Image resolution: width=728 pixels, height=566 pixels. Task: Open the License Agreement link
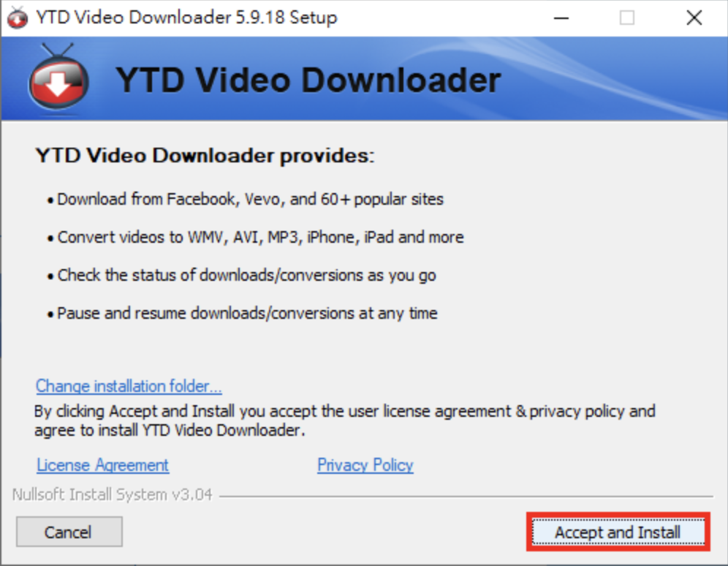point(102,465)
